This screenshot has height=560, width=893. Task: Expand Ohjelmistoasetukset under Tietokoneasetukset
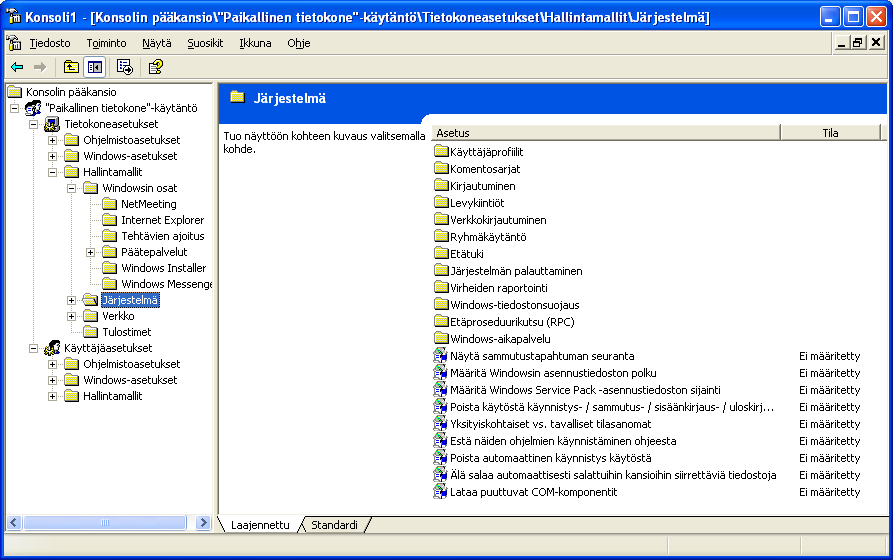[x=52, y=140]
